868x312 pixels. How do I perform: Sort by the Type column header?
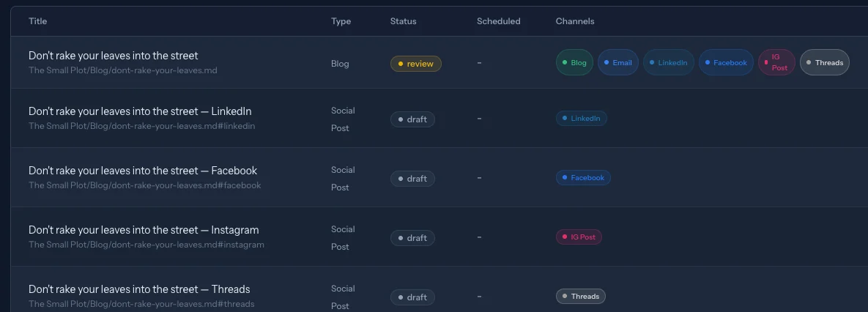tap(341, 21)
